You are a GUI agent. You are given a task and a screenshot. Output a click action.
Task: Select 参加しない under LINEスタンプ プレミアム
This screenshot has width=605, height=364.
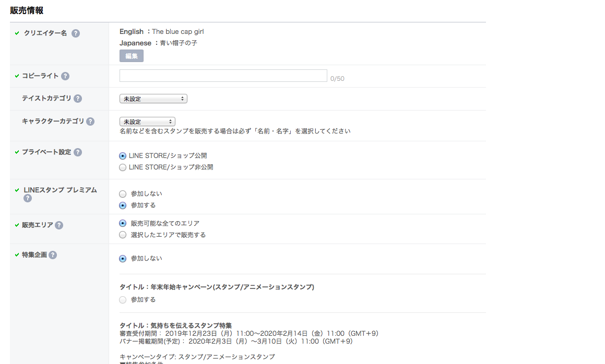[x=123, y=194]
